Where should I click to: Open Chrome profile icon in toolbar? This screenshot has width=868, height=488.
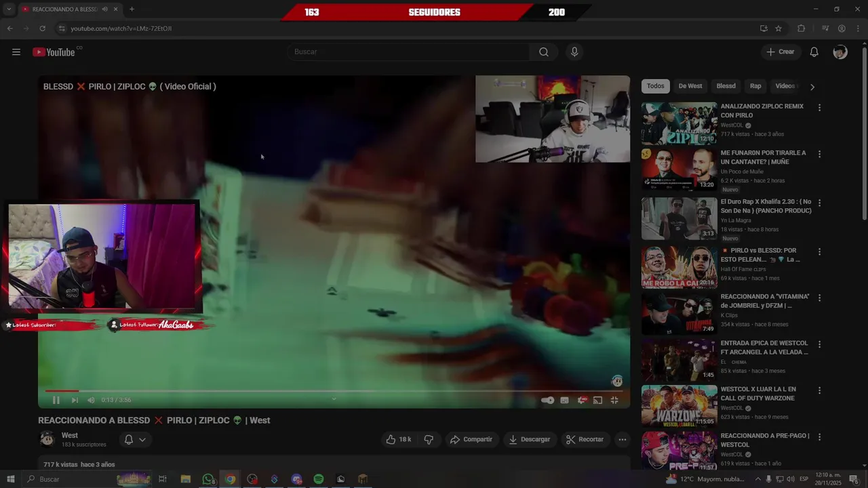[x=842, y=28]
